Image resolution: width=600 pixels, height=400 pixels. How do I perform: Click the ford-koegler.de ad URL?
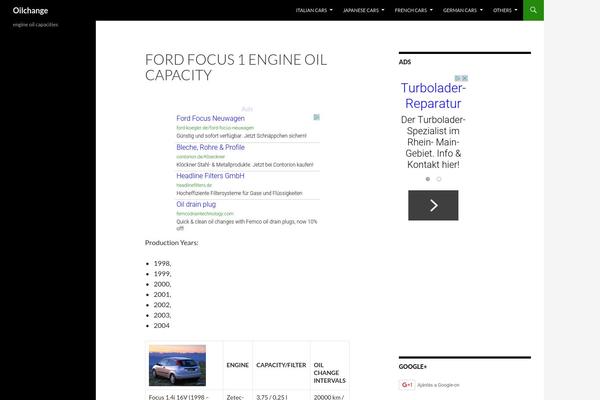[x=215, y=128]
